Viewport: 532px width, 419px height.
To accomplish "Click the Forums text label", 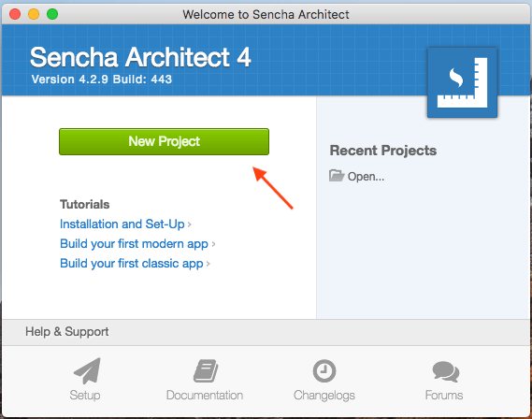I will (444, 396).
